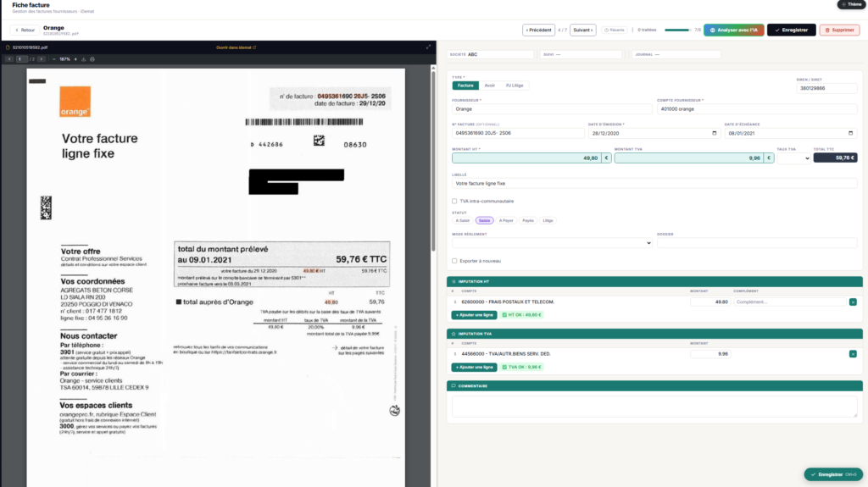Click Analyser avec l'IA button
The image size is (868, 487).
(x=733, y=30)
